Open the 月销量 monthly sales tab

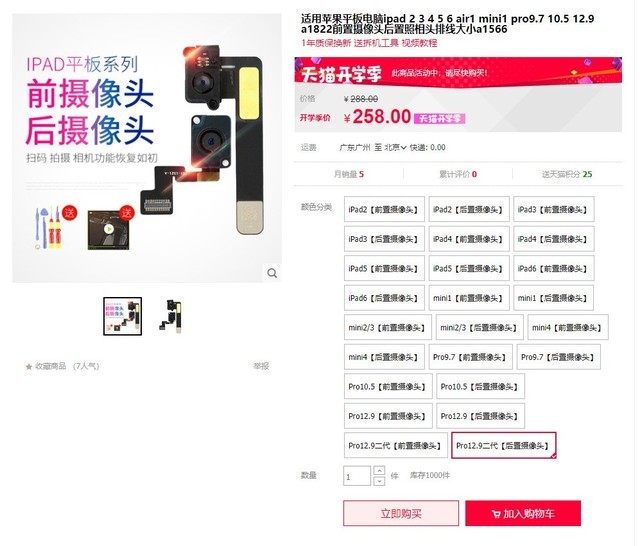349,174
